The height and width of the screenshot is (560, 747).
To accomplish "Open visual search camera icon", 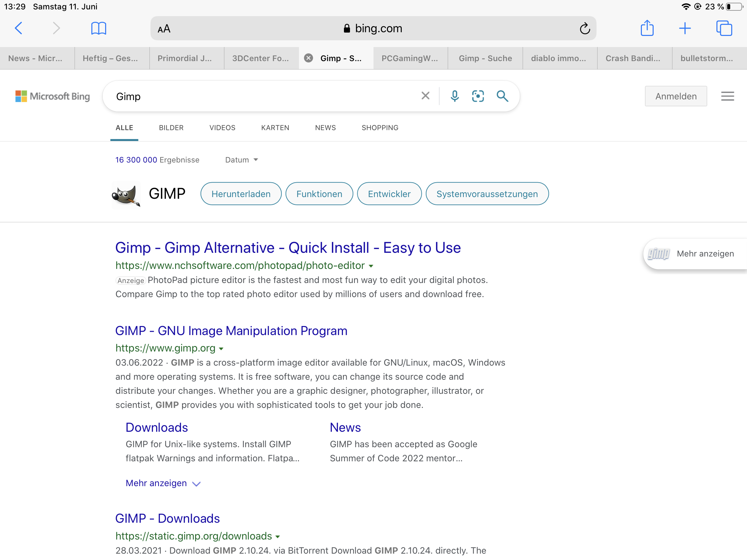I will [x=478, y=96].
